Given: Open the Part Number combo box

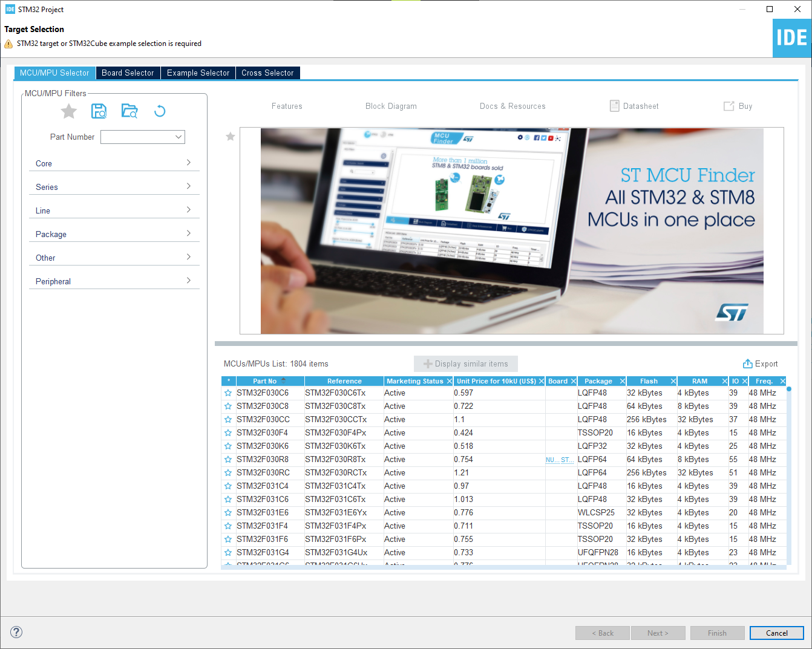Looking at the screenshot, I should tap(143, 137).
